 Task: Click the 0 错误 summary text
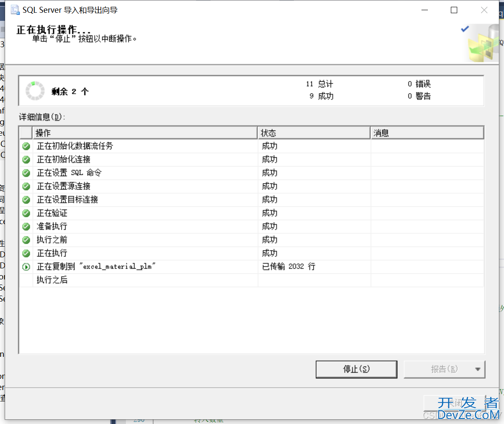coord(419,84)
